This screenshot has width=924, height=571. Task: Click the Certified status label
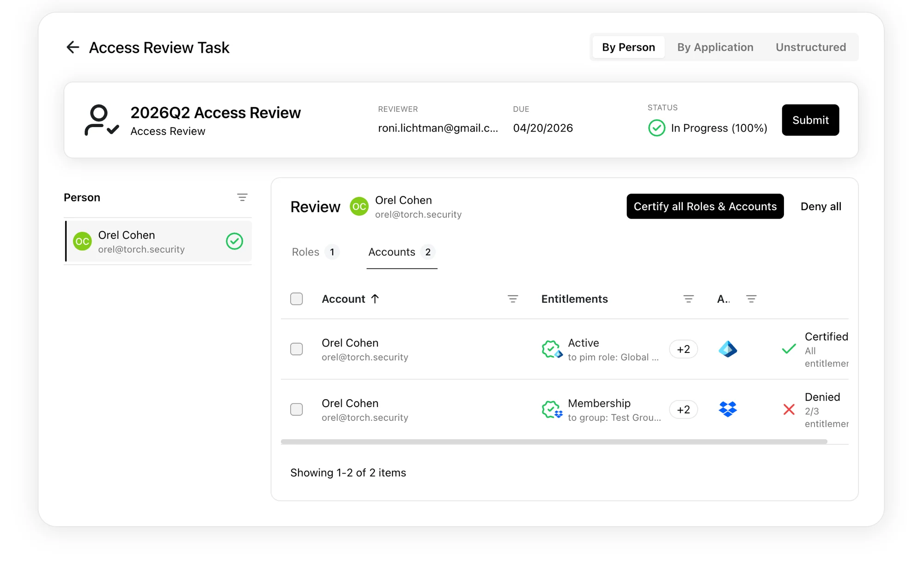826,336
